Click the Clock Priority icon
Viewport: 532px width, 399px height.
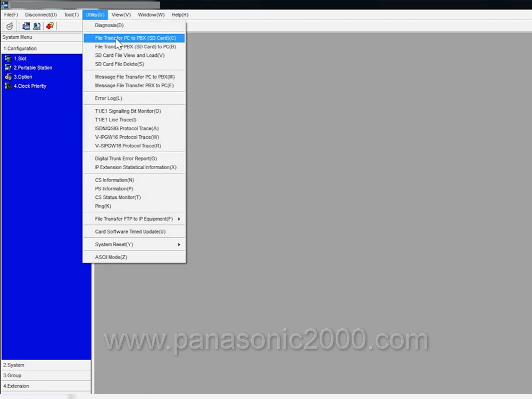pos(8,86)
